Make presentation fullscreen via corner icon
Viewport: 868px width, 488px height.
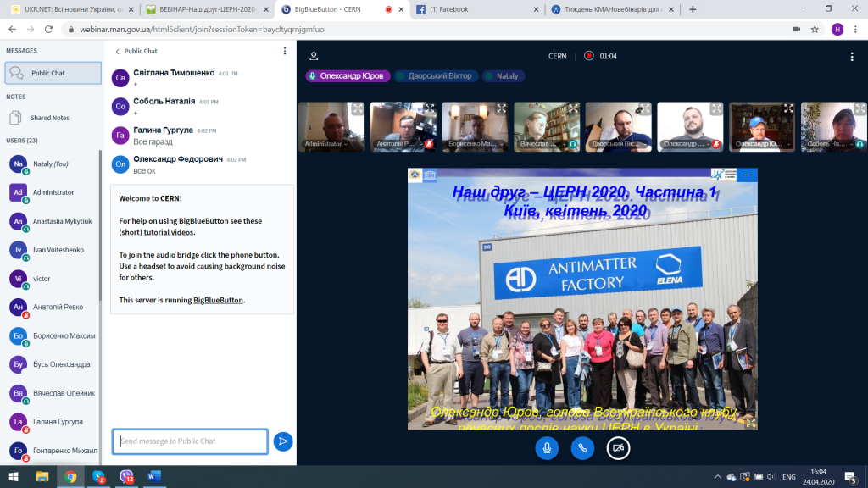click(751, 424)
